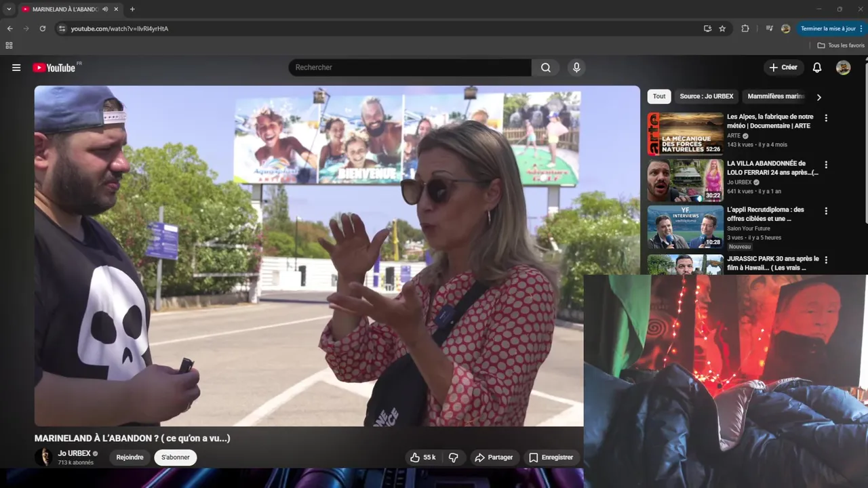Install app icon in address bar

(x=707, y=28)
